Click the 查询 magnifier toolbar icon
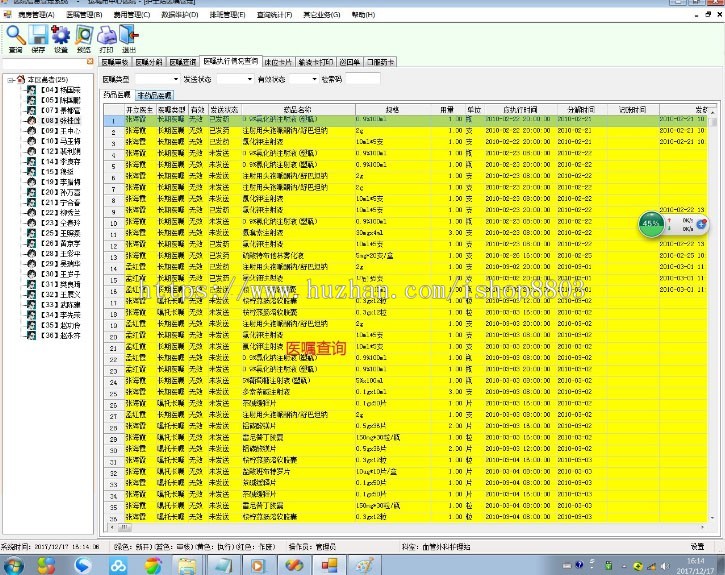 [x=15, y=37]
